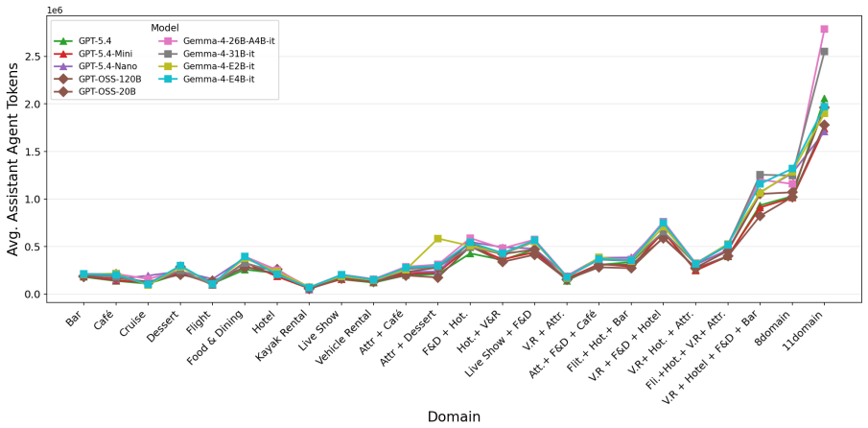
Task: Click the y-axis tick label 0.5
Action: pos(33,247)
